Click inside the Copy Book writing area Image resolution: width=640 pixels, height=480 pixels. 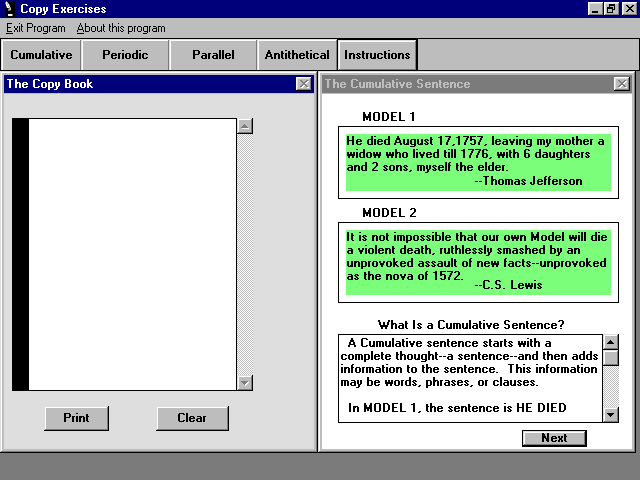[x=132, y=254]
